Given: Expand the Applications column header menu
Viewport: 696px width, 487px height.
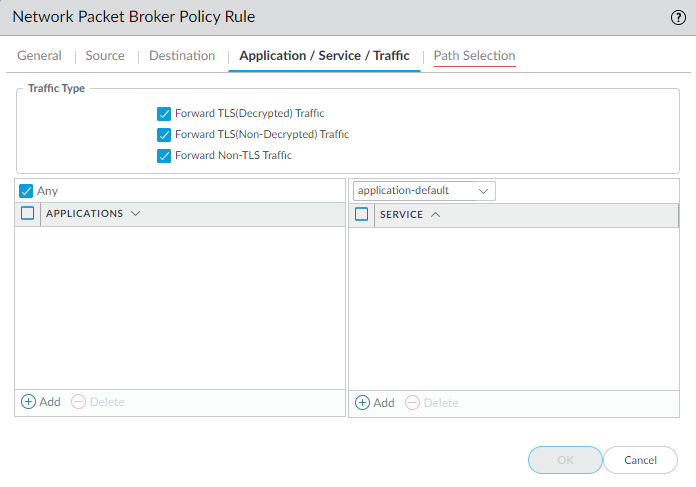Looking at the screenshot, I should (x=135, y=214).
